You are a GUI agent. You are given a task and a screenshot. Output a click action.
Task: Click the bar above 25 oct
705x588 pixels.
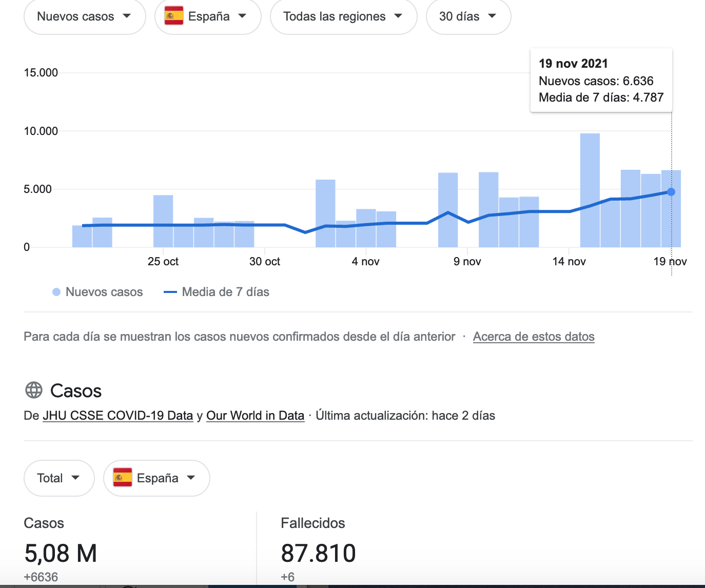click(x=163, y=221)
